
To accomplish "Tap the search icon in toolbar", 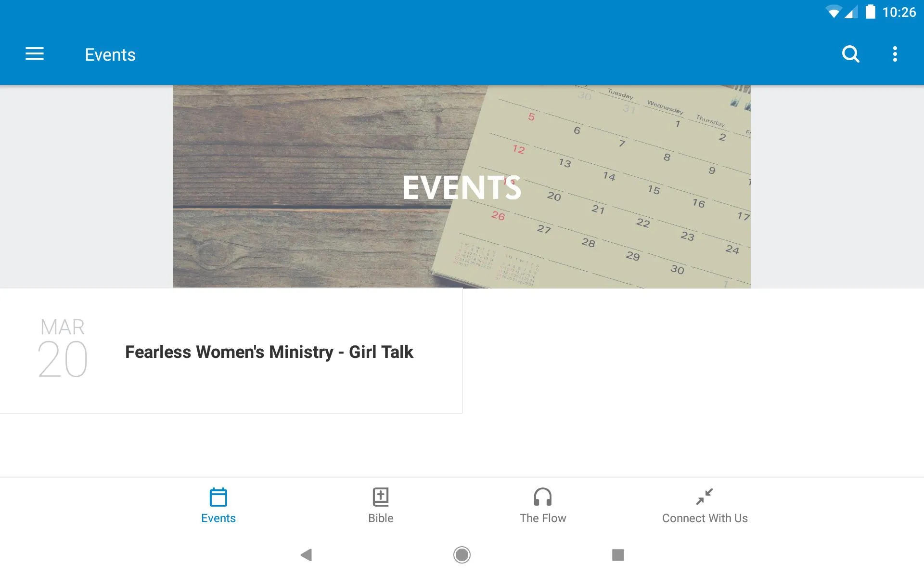I will pos(850,54).
